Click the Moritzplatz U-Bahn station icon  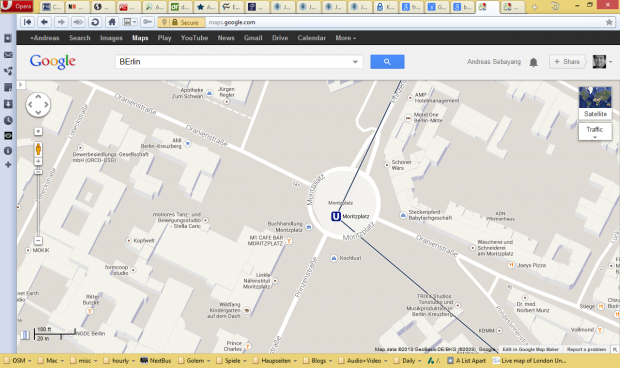tap(336, 216)
